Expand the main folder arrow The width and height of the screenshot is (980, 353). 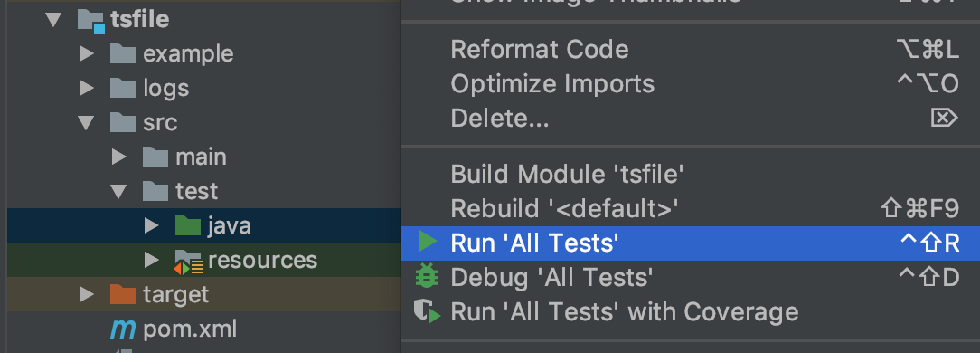(x=118, y=157)
